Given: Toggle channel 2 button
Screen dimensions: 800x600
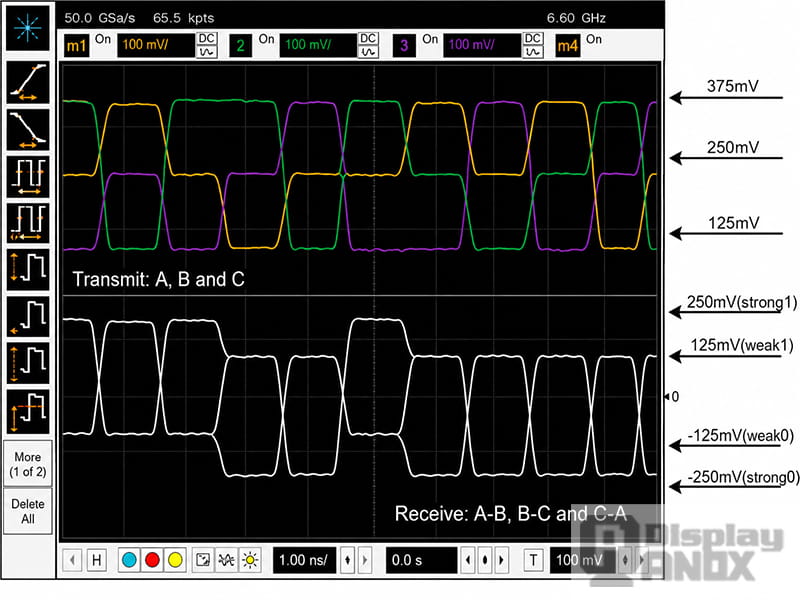Looking at the screenshot, I should point(240,46).
